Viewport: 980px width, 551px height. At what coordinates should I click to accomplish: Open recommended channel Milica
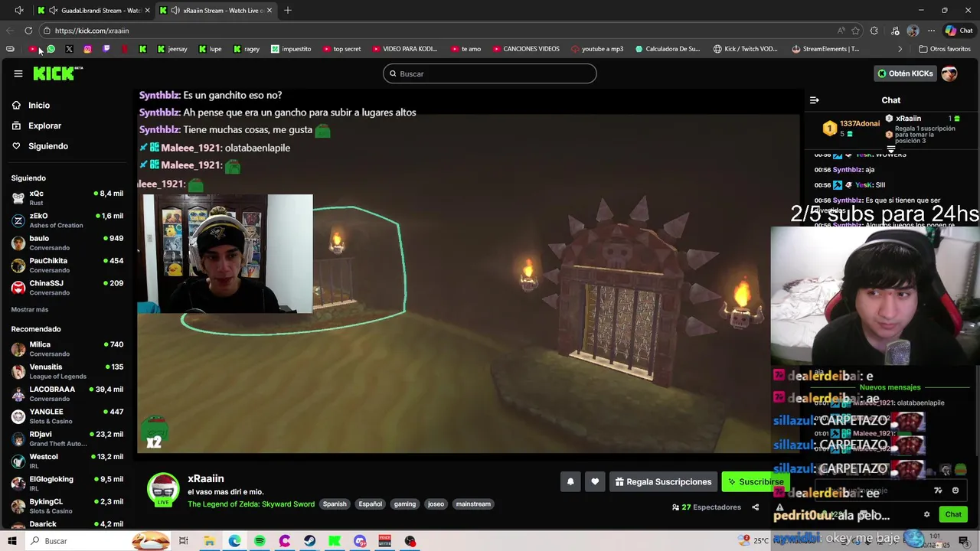point(67,349)
